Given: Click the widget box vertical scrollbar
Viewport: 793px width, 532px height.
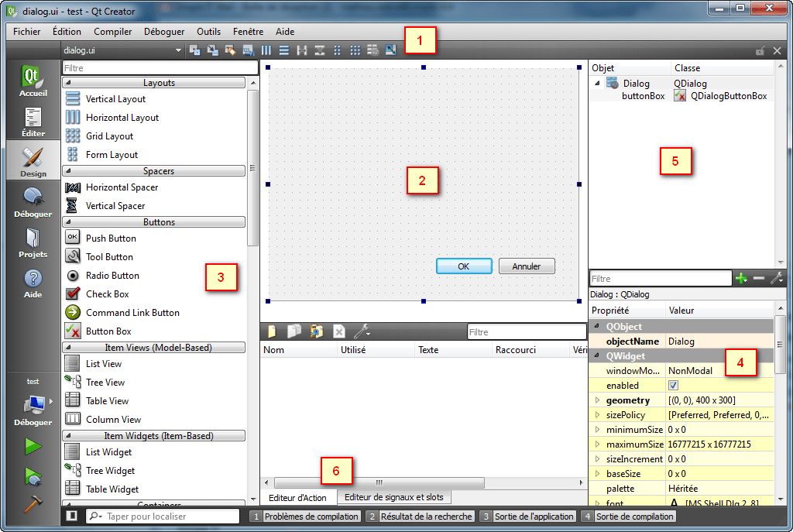Looking at the screenshot, I should pos(253,167).
